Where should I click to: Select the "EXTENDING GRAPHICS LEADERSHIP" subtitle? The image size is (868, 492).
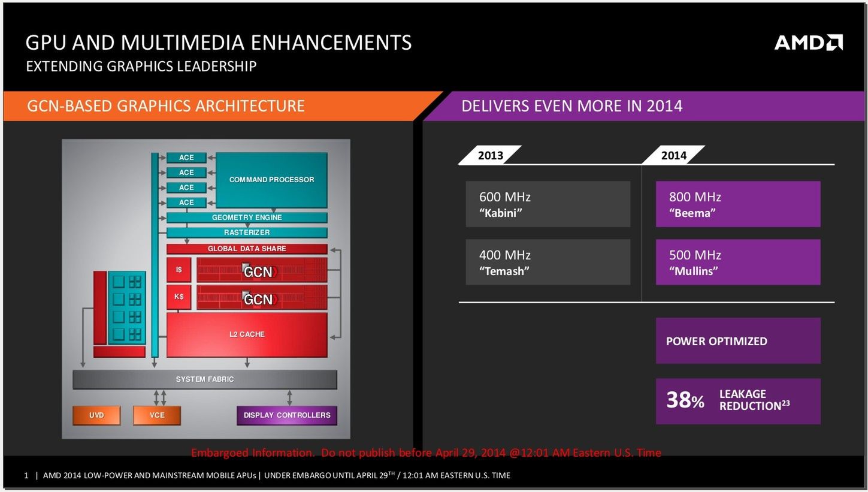pyautogui.click(x=141, y=66)
